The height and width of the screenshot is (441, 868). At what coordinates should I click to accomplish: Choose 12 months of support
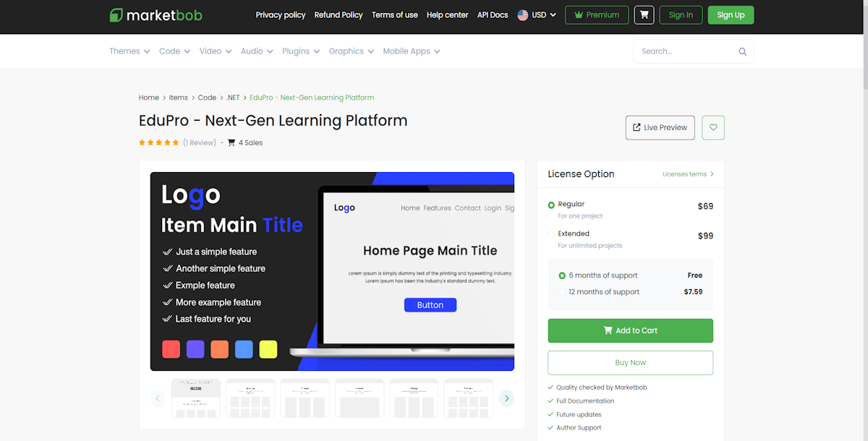tap(562, 292)
